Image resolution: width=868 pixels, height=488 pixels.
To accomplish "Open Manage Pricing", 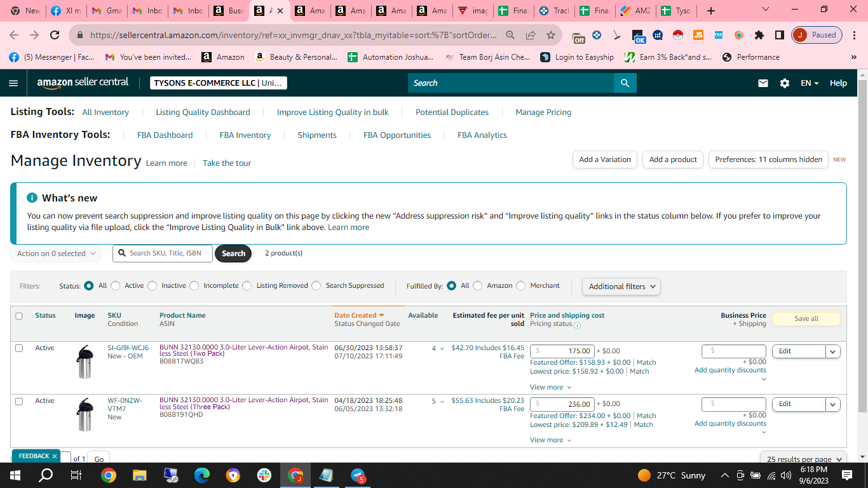I will [x=543, y=112].
